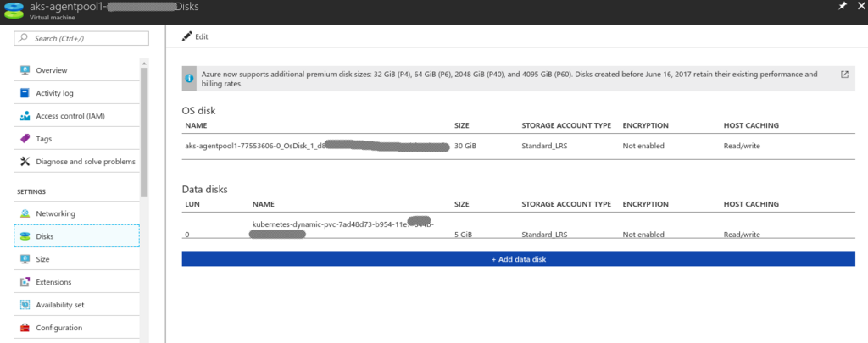Click OS disk NAME column header
This screenshot has height=343, width=868.
click(x=196, y=125)
